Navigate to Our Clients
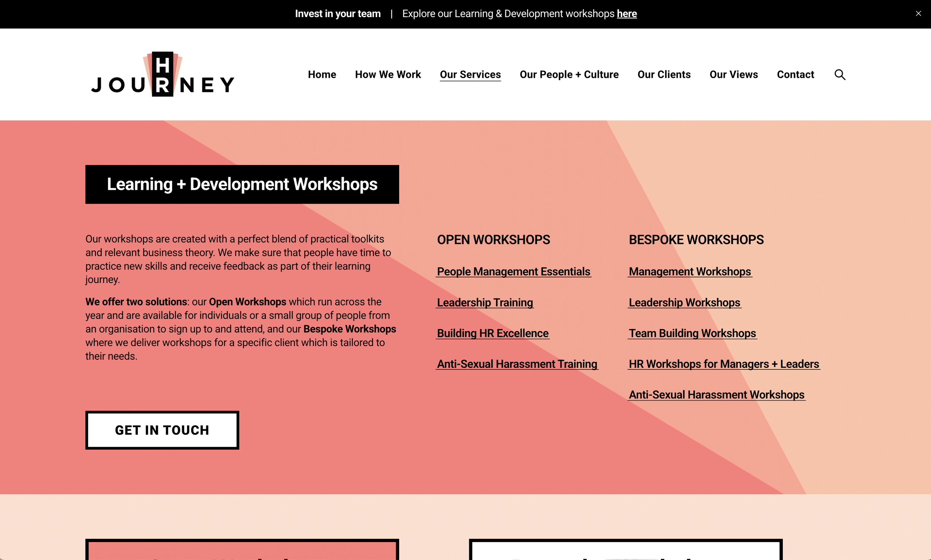This screenshot has width=931, height=560. tap(664, 75)
